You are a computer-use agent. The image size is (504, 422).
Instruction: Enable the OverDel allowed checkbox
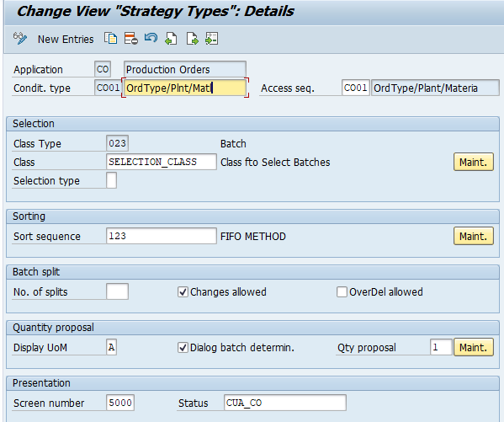point(342,292)
